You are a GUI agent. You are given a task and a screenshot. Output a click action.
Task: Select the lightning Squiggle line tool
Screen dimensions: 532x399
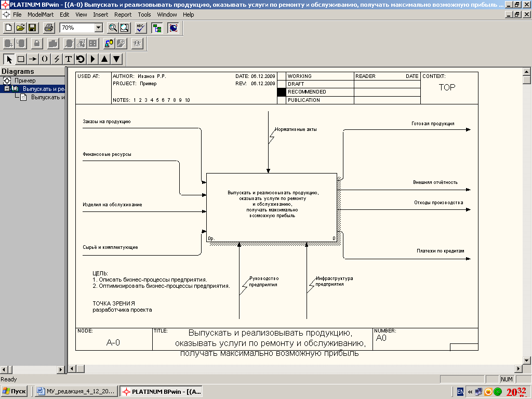[57, 59]
